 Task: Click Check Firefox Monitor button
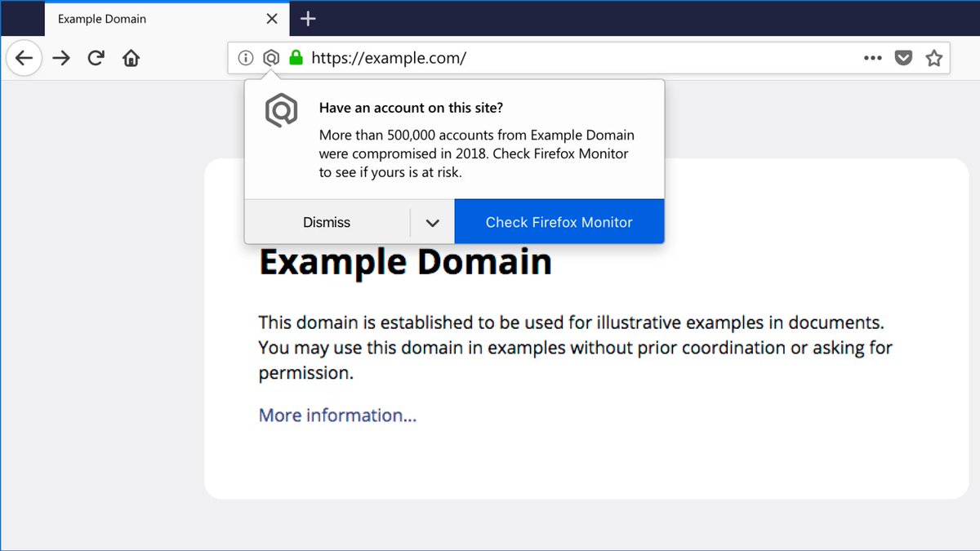[x=559, y=222]
